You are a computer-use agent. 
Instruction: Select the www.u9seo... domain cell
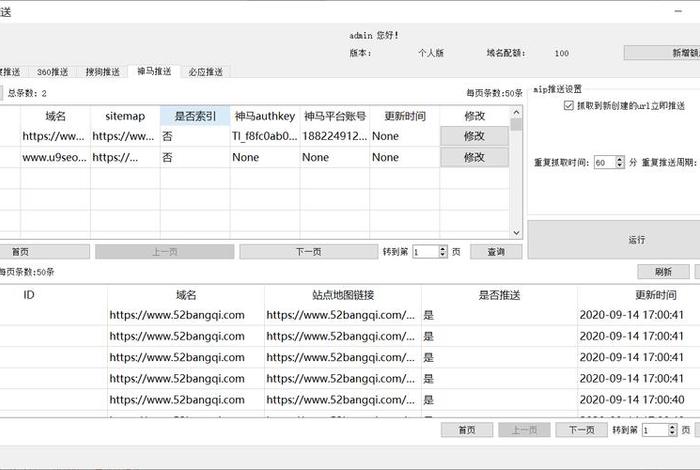click(55, 157)
